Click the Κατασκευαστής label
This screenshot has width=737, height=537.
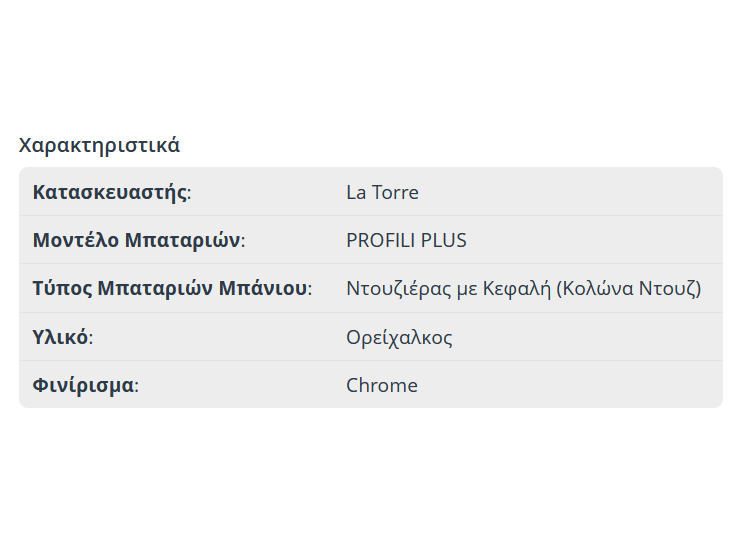pos(110,193)
